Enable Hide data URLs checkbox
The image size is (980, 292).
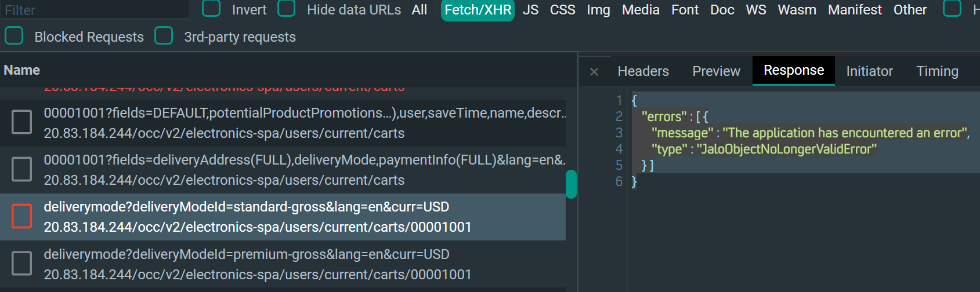tap(287, 9)
